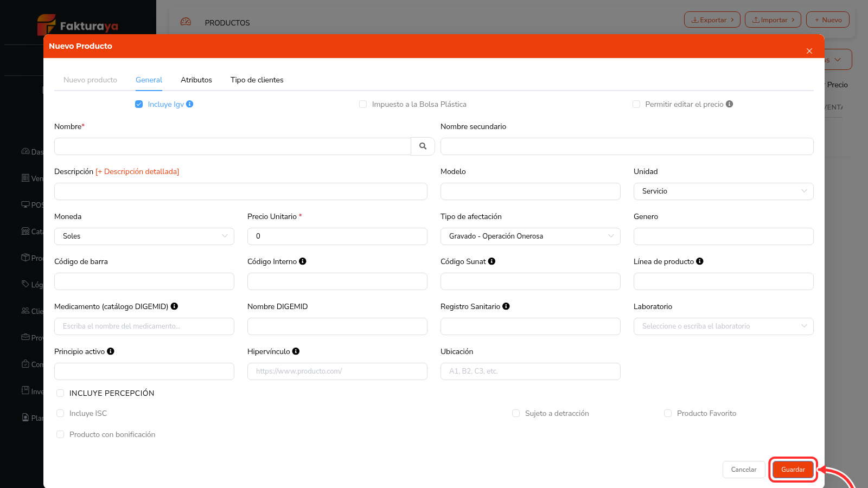
Task: Select the Nuevo producto tab
Action: [90, 80]
